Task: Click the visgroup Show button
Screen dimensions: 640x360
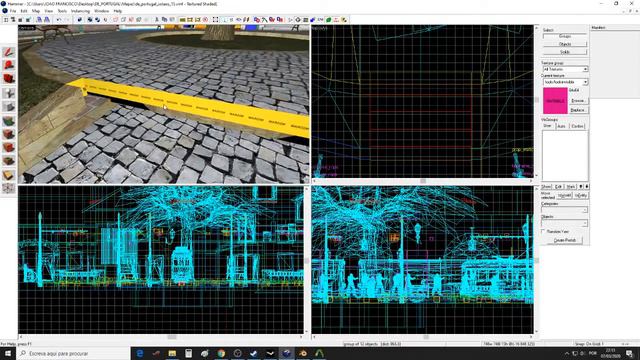Action: (x=546, y=187)
